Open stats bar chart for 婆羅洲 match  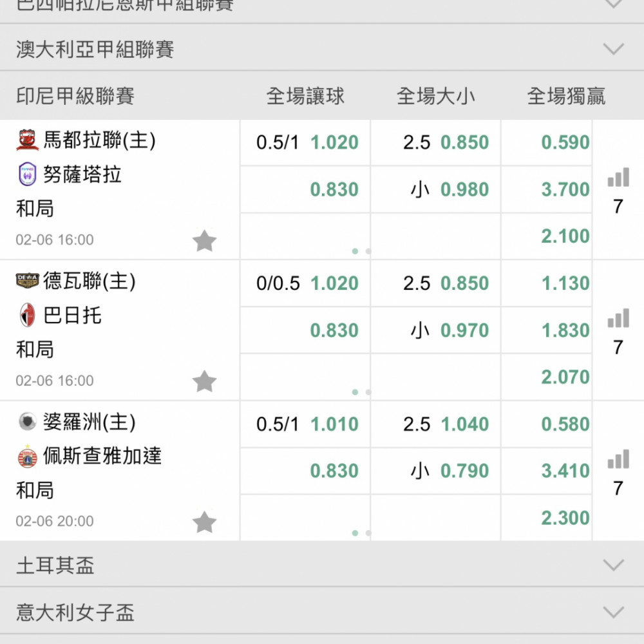coord(618,459)
